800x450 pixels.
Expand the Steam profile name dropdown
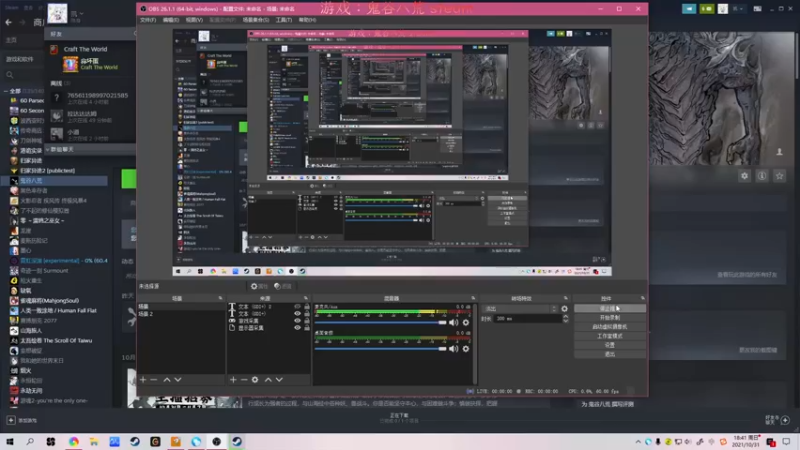pos(81,14)
